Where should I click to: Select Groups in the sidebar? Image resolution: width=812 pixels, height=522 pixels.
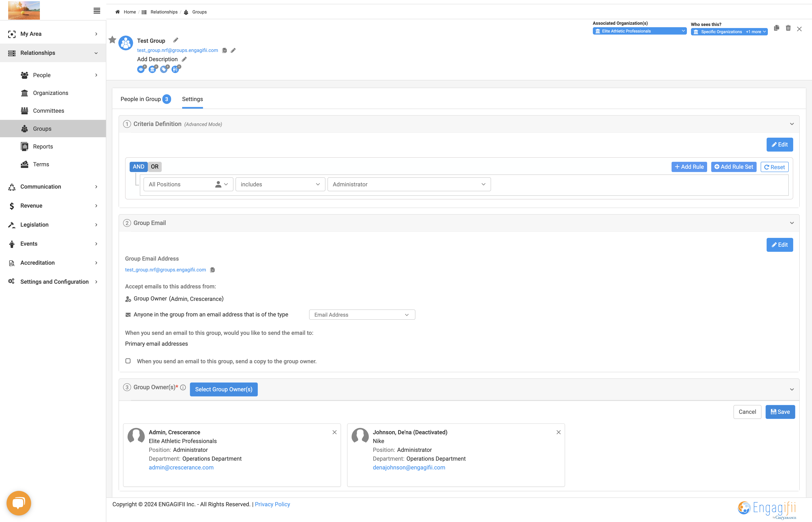pyautogui.click(x=53, y=128)
